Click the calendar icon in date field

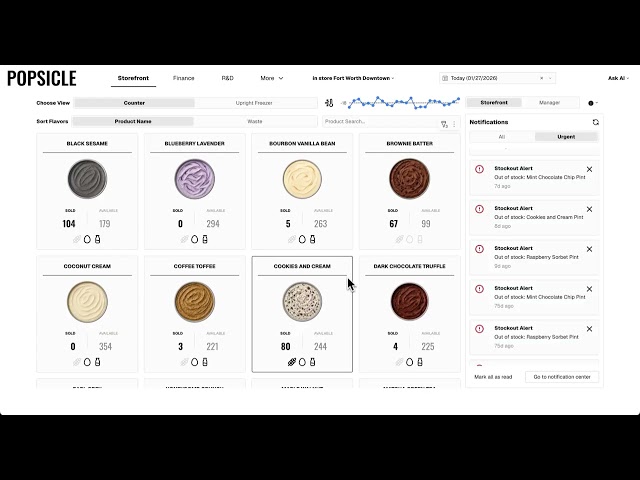coord(445,78)
